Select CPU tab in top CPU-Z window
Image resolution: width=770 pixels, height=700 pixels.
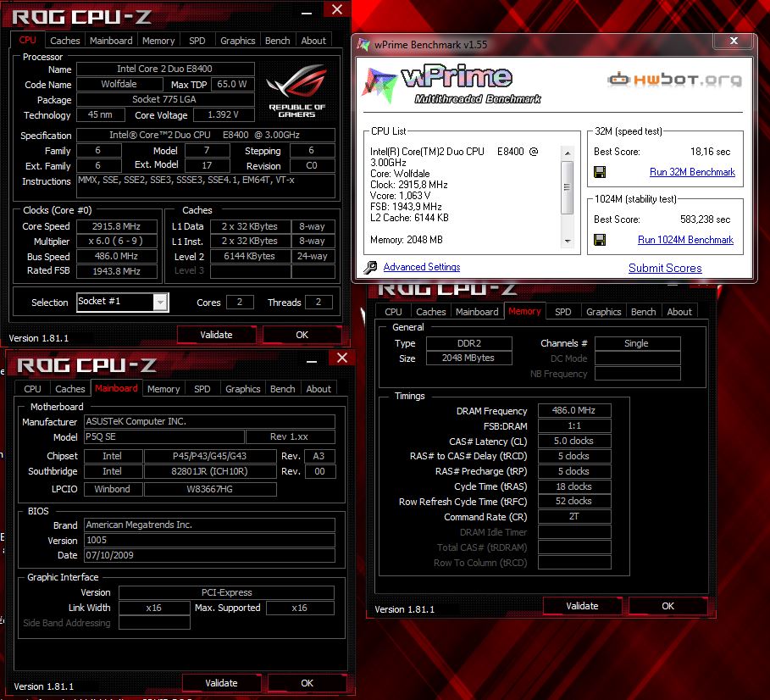pyautogui.click(x=27, y=41)
